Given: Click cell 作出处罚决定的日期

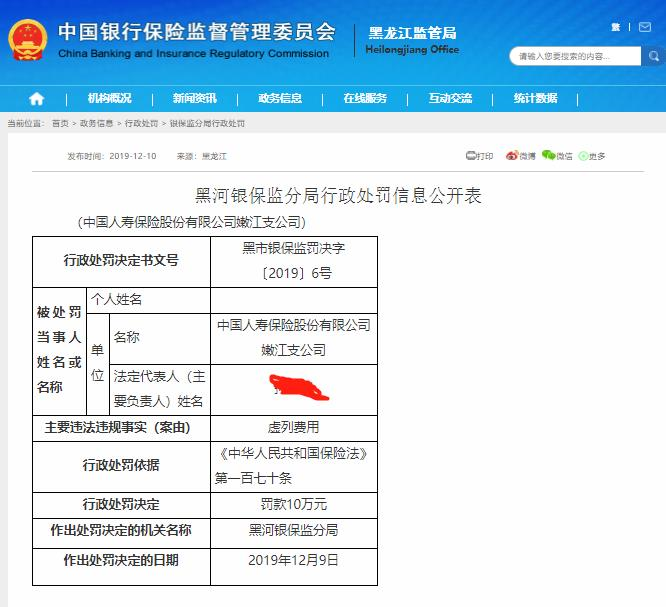Looking at the screenshot, I should point(121,567).
